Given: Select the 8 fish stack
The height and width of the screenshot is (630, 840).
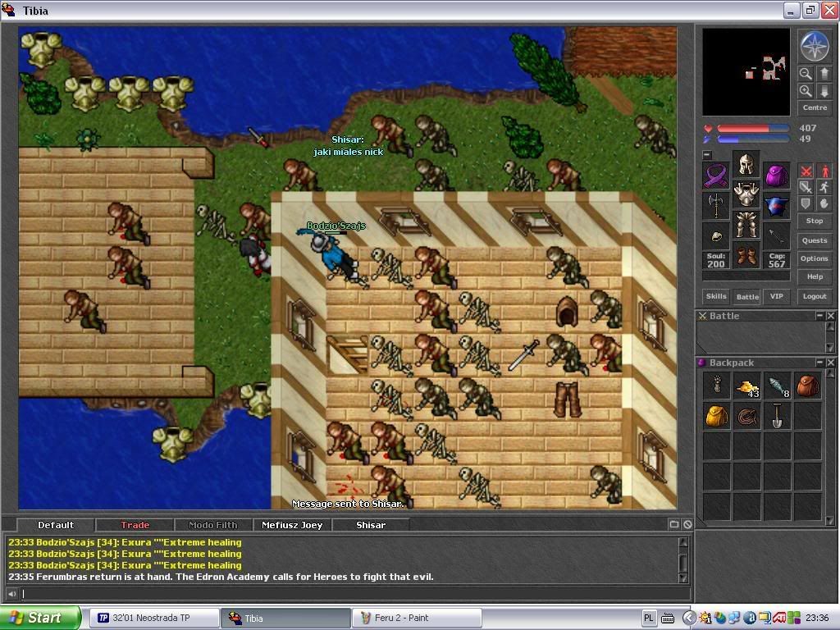Looking at the screenshot, I should pos(778,386).
